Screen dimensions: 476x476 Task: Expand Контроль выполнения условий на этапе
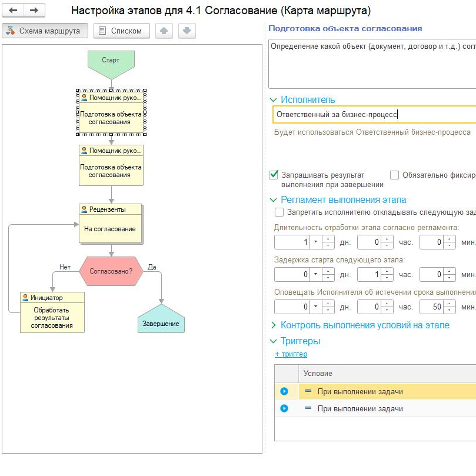point(274,325)
